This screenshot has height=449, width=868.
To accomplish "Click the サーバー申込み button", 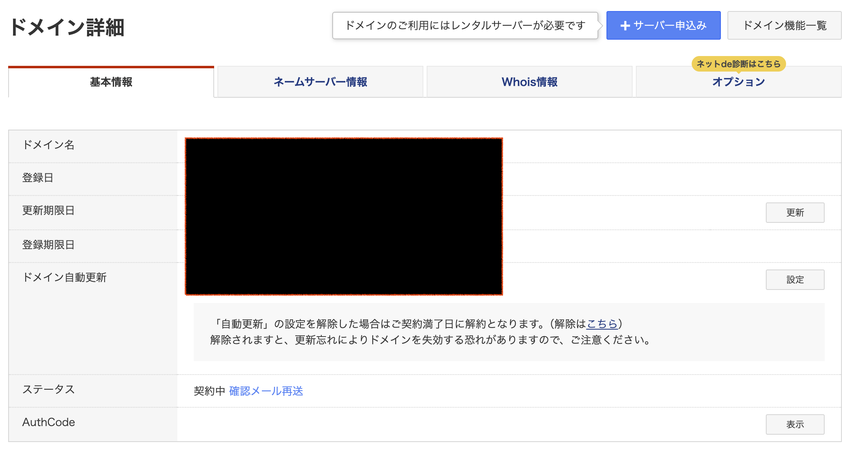I will click(663, 25).
